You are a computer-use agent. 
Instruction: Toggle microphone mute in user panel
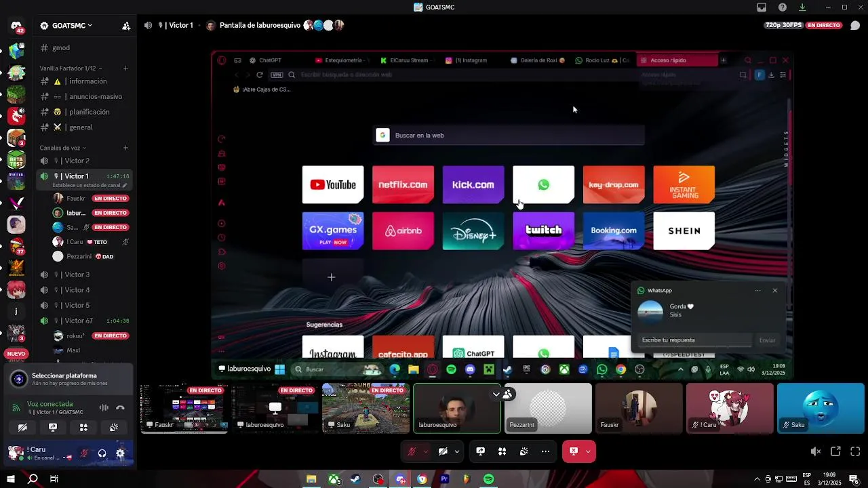click(x=85, y=453)
